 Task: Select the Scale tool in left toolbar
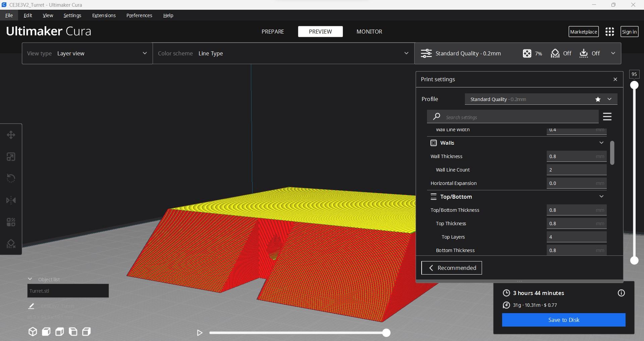[11, 157]
